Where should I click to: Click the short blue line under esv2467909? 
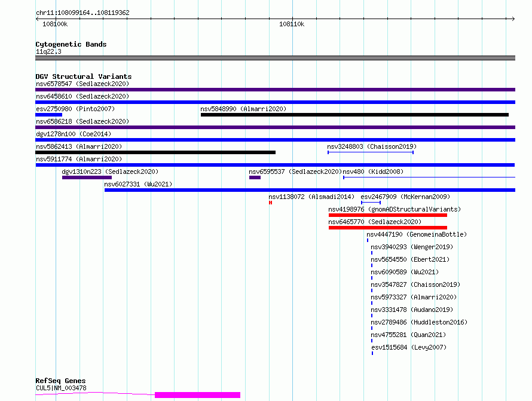pyautogui.click(x=371, y=203)
